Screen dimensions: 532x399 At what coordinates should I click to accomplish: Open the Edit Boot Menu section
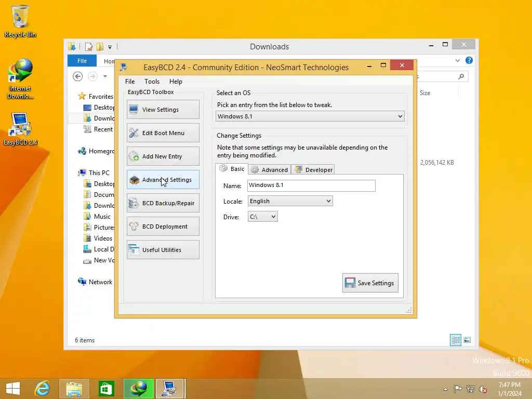point(163,133)
